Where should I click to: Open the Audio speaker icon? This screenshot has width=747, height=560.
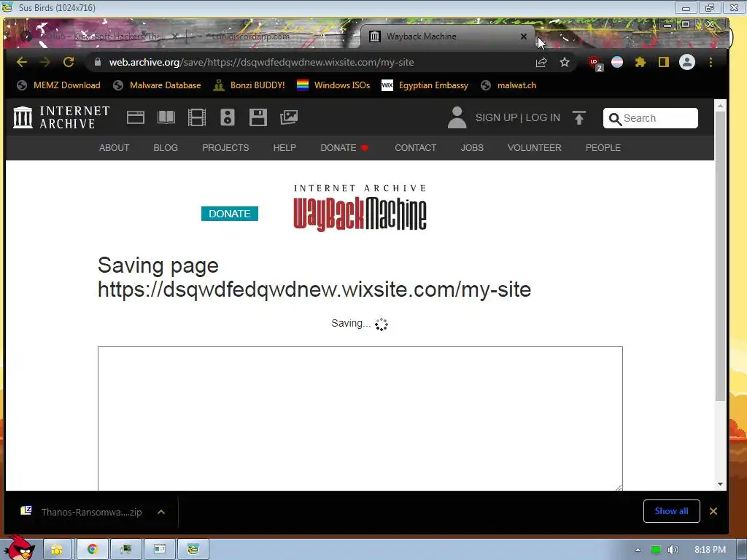228,117
